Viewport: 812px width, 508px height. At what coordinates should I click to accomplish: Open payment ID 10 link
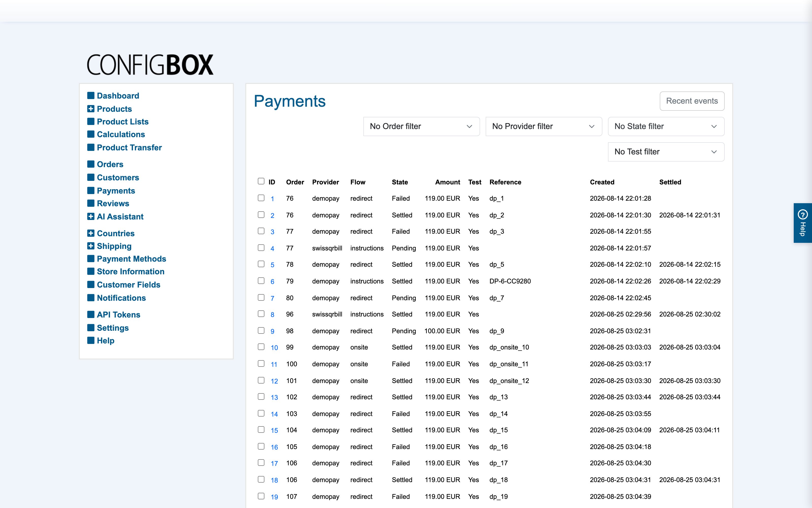tap(274, 348)
